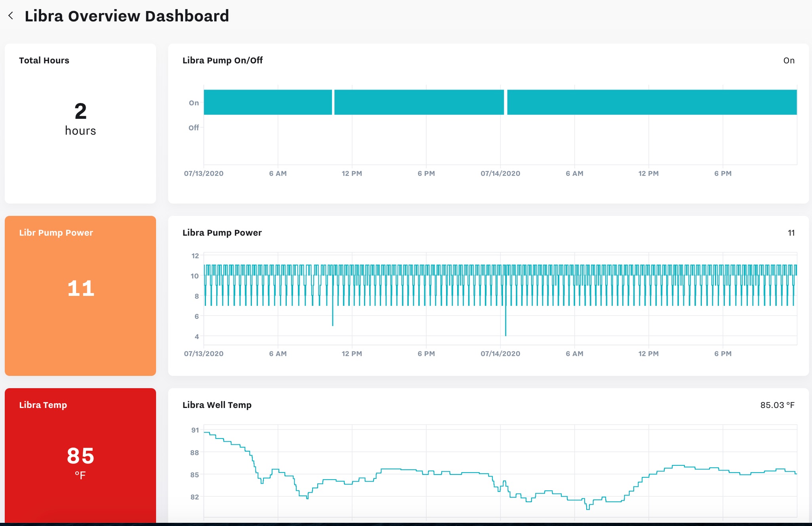Screen dimensions: 812x526
Task: Select the 11 value on orange card
Action: (81, 288)
